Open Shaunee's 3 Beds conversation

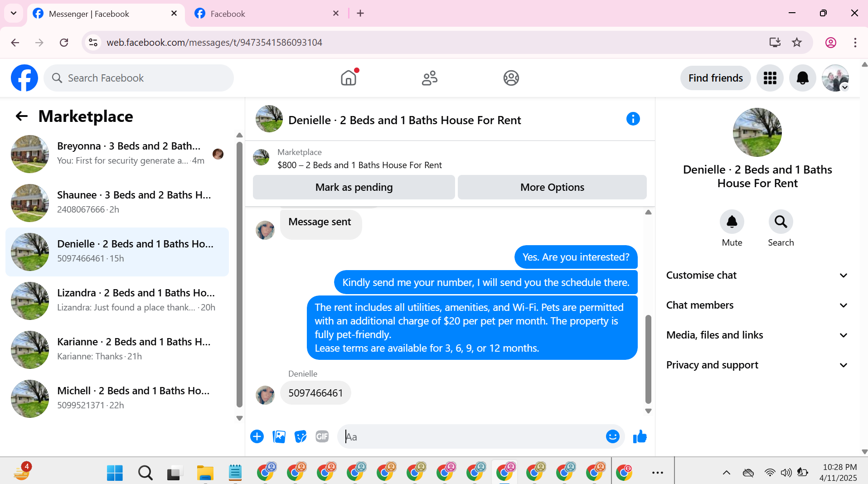117,203
